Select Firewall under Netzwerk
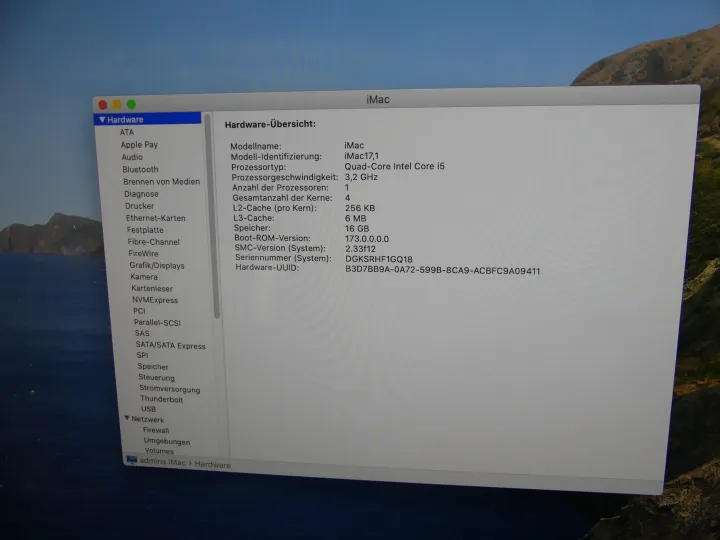The height and width of the screenshot is (540, 720). coord(156,430)
